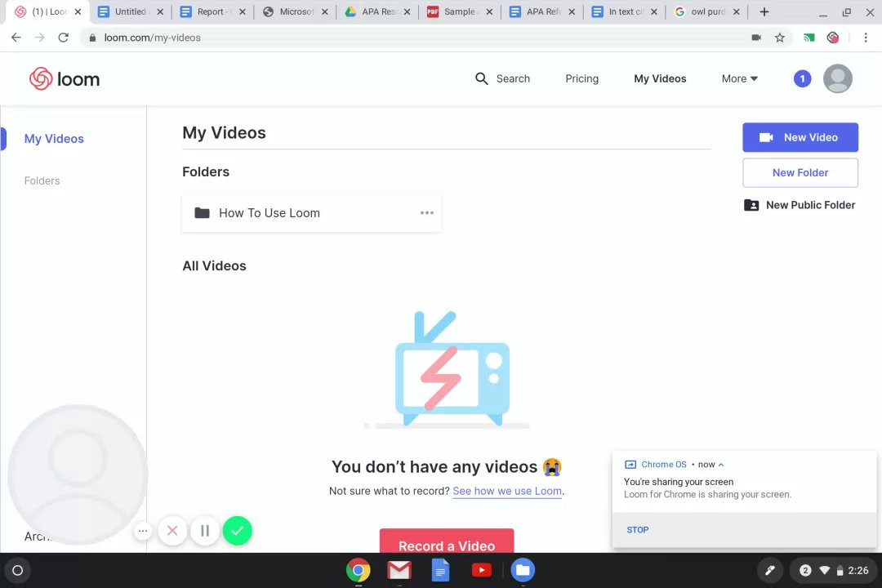This screenshot has width=882, height=588.
Task: Open the Pricing page
Action: [x=581, y=78]
